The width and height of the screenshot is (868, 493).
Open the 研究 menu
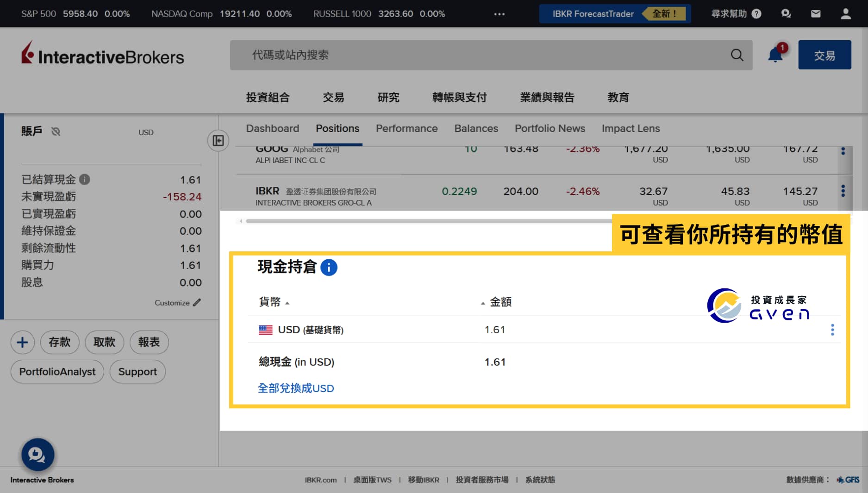click(388, 97)
